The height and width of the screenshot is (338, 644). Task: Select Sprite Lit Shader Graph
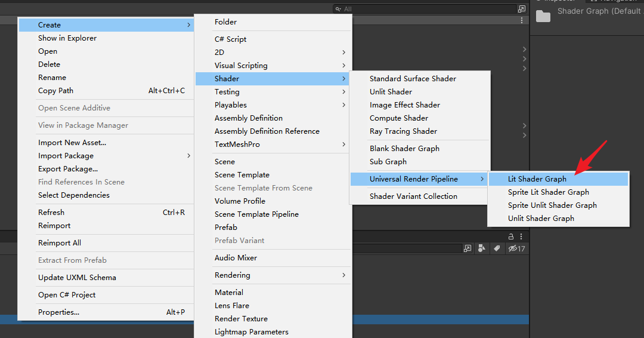click(558, 192)
